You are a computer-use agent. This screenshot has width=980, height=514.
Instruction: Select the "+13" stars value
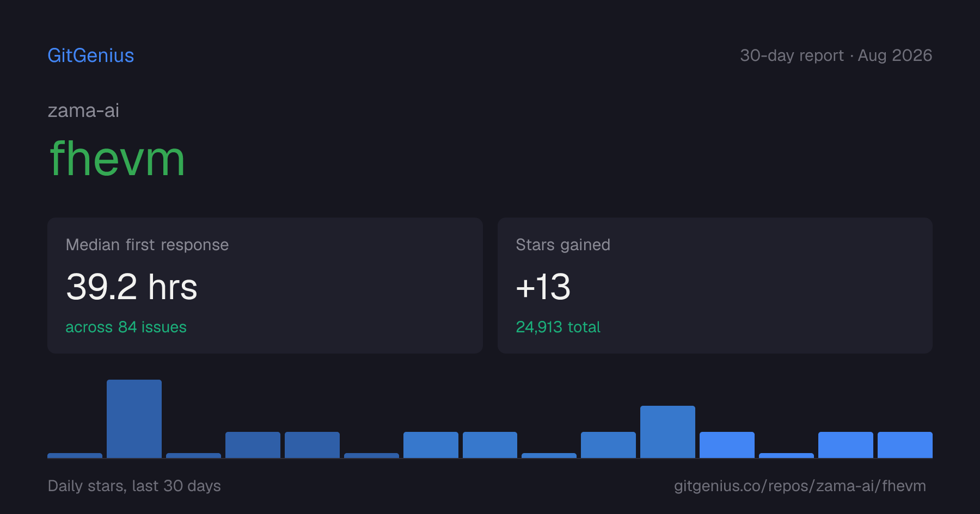coord(543,287)
